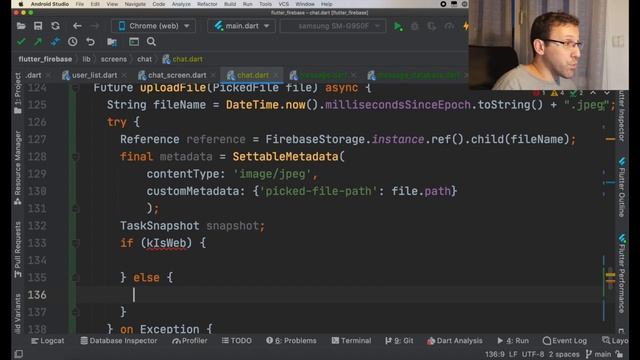Click the dart file icon in breadcrumb chat.dart
640x360 pixels.
[x=166, y=59]
